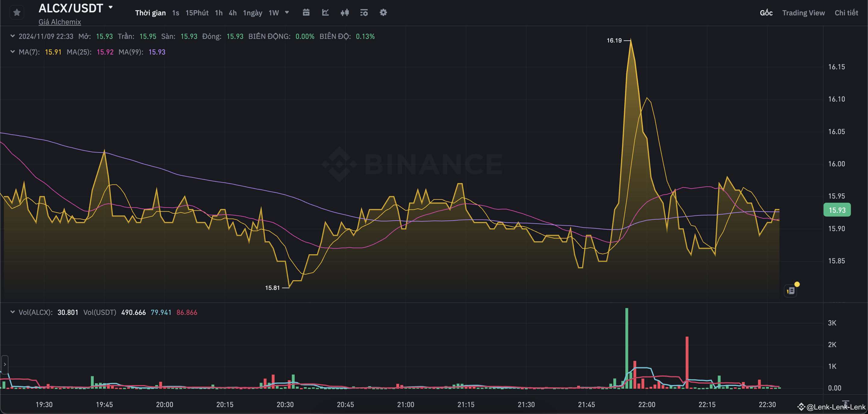Expand the extra timeframe dropdown next to 1W
Viewport: 868px width, 414px height.
pos(287,12)
